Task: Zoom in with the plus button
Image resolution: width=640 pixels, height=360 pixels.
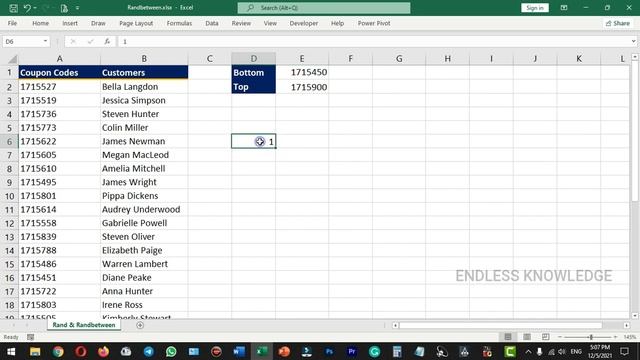Action: [x=615, y=337]
